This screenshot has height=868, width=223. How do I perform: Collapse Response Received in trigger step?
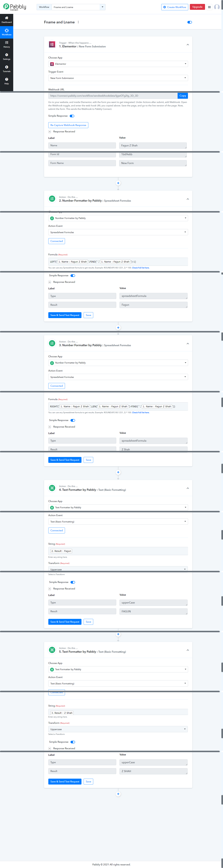tap(49, 132)
